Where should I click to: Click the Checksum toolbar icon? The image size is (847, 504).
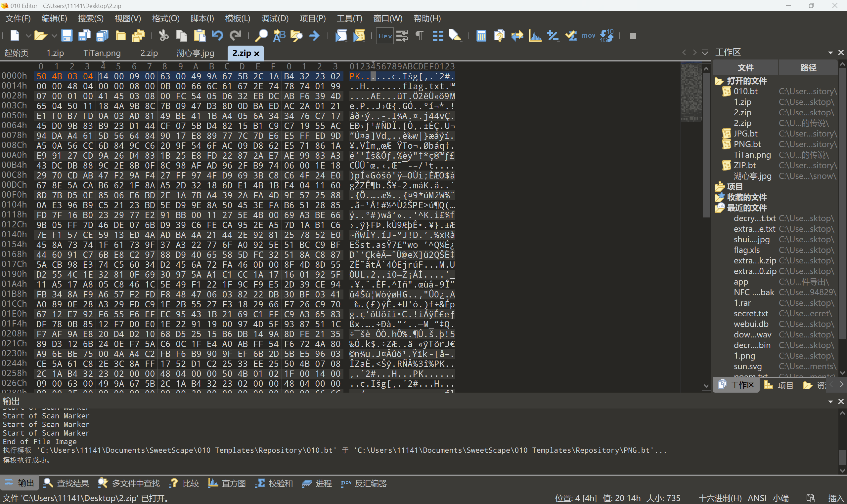[571, 36]
